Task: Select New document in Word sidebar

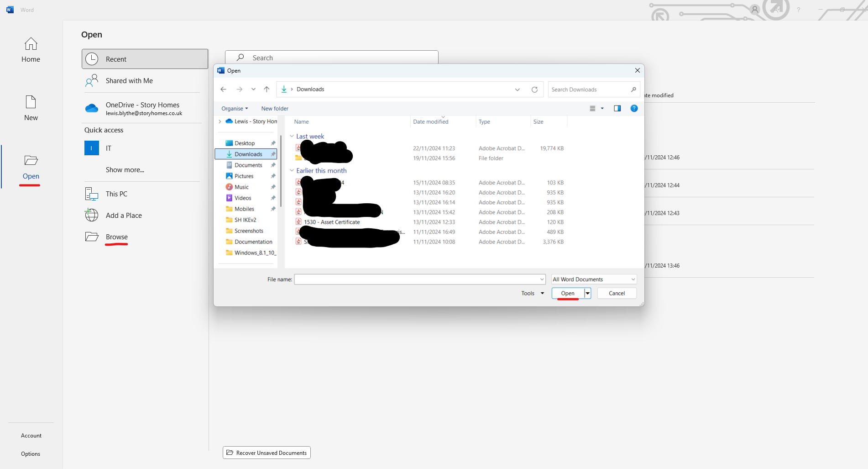Action: 31,108
